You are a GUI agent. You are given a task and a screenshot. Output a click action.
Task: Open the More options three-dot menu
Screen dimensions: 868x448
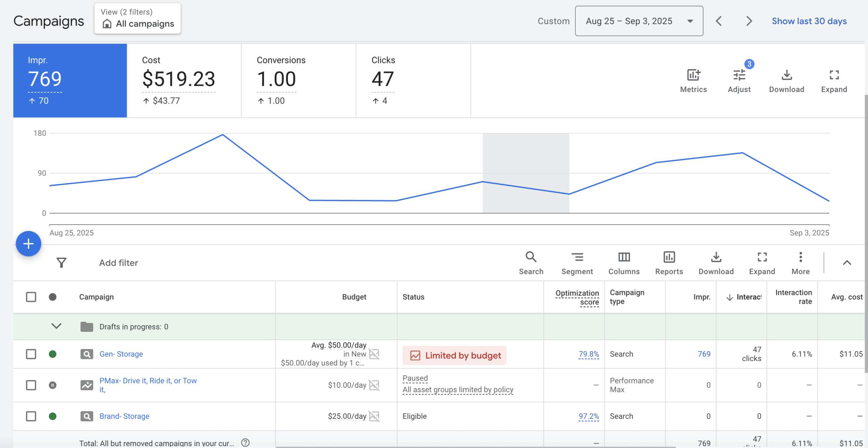(801, 257)
